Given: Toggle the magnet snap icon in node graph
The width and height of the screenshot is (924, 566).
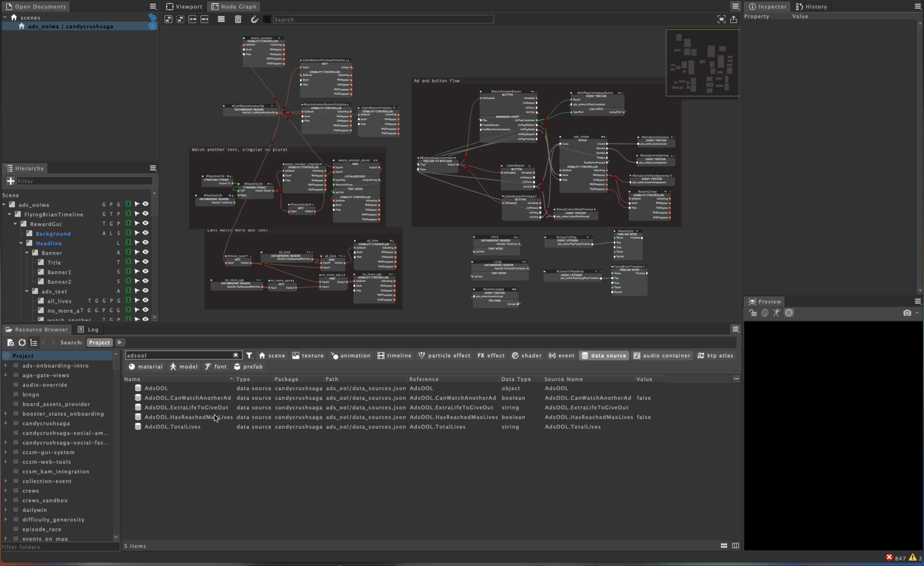Looking at the screenshot, I should (x=254, y=19).
